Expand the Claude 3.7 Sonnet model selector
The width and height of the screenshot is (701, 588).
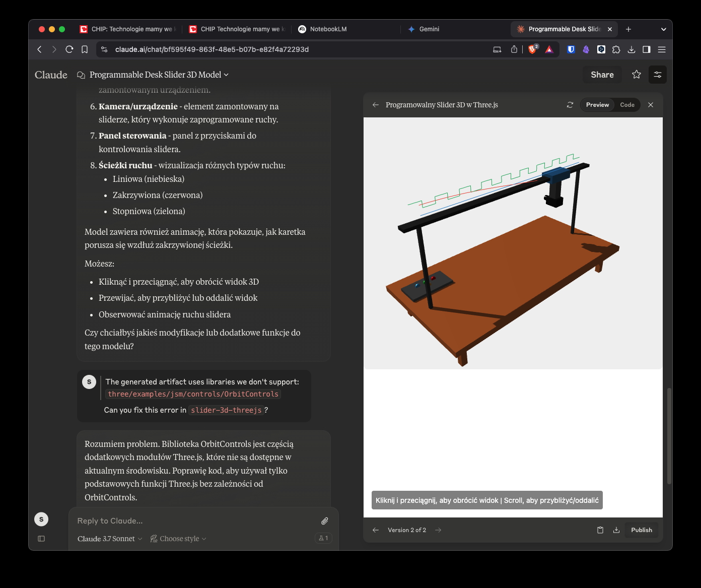[x=110, y=539]
